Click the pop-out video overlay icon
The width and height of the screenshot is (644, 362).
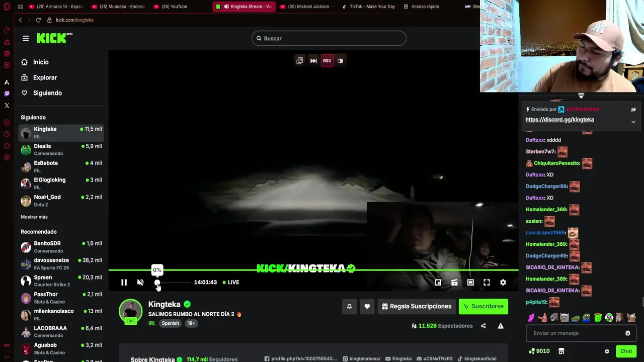tap(300, 61)
